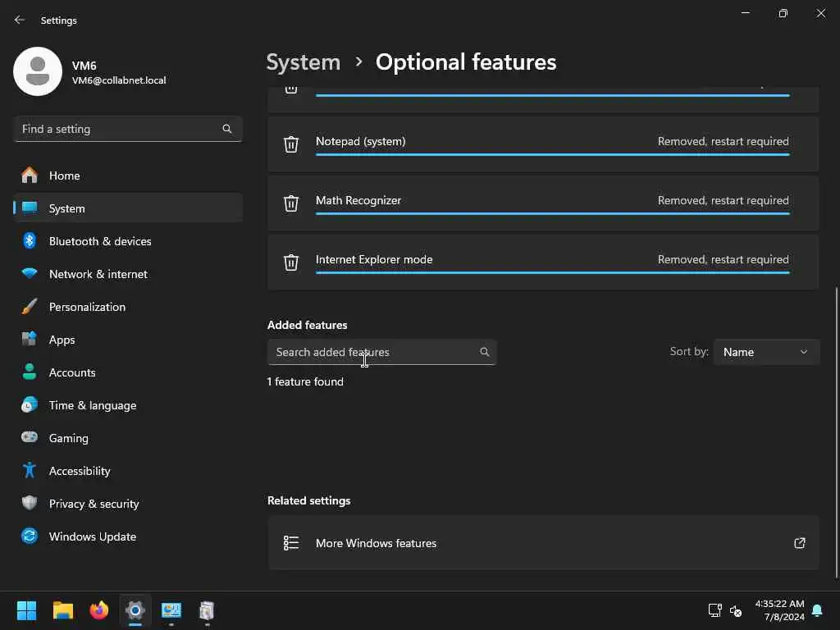Launch Firefox from the taskbar
The image size is (840, 630).
(x=99, y=610)
